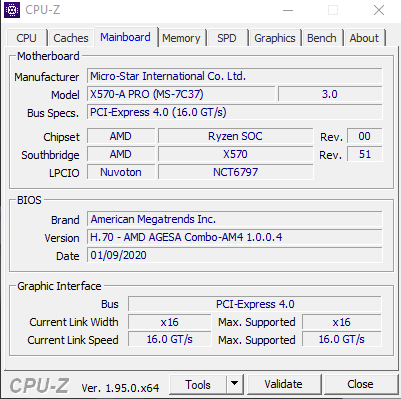Click the Current Link Width x16 value
Screen dimensions: 401x399
(170, 322)
